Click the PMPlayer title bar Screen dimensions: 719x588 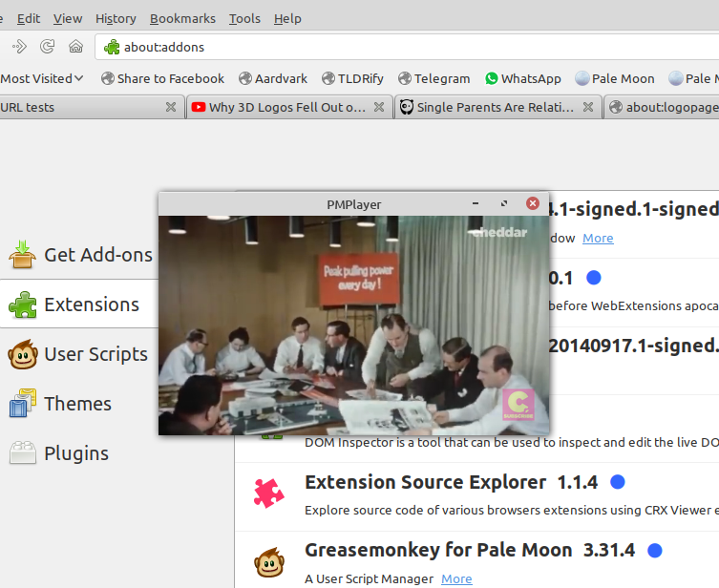[353, 204]
